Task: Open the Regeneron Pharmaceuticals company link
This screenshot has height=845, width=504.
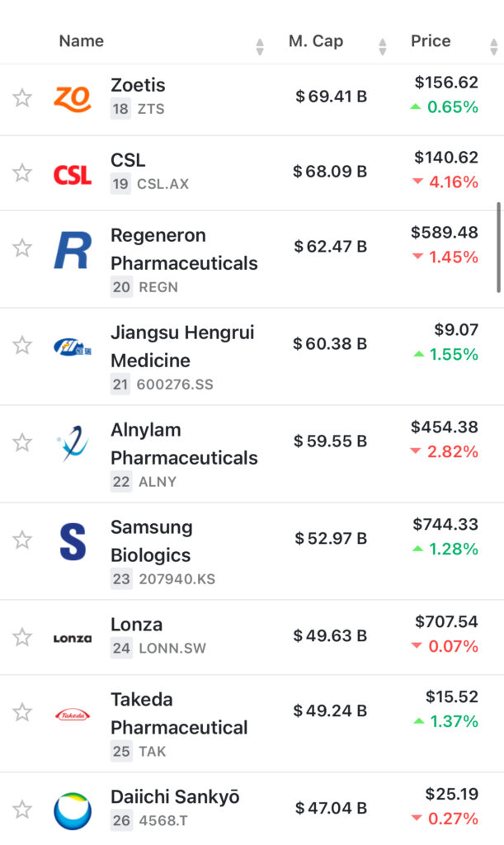Action: pos(184,249)
